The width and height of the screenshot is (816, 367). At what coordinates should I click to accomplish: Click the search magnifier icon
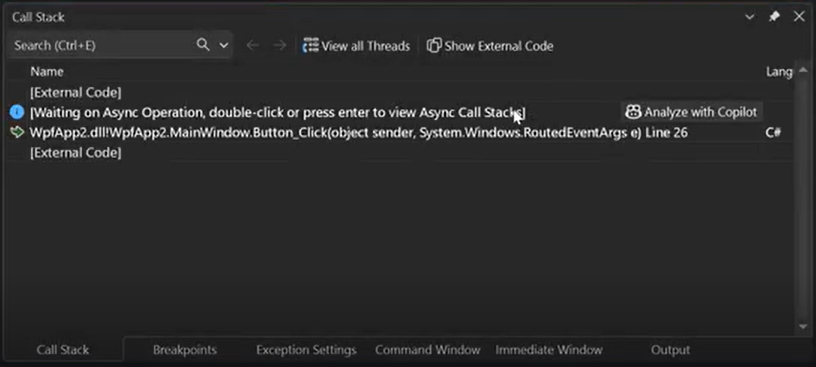tap(203, 45)
